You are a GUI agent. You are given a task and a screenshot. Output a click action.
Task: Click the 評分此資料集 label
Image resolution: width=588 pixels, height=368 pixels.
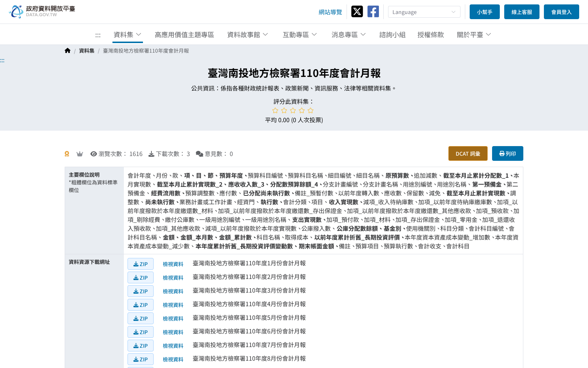(x=294, y=101)
